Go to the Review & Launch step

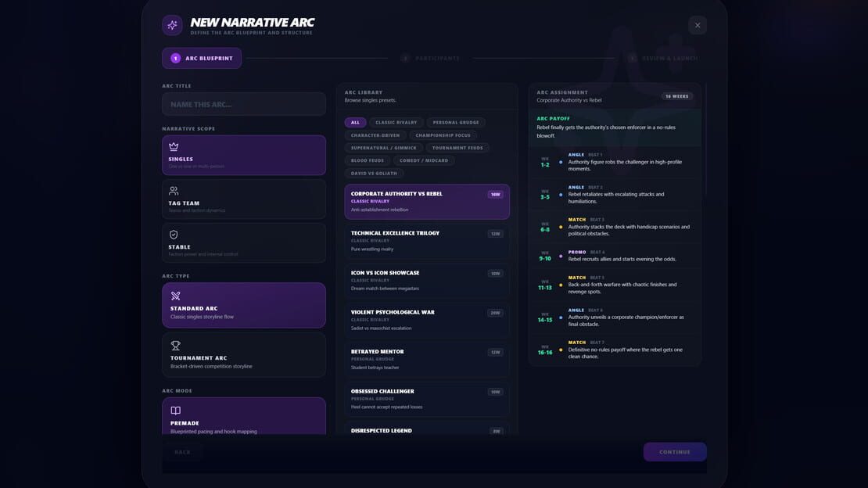click(663, 58)
